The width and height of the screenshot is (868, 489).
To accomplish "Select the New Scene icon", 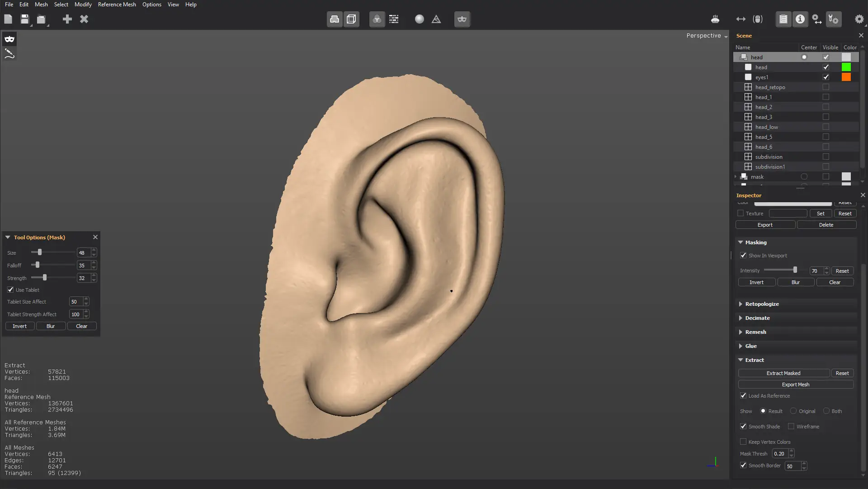I will click(8, 19).
